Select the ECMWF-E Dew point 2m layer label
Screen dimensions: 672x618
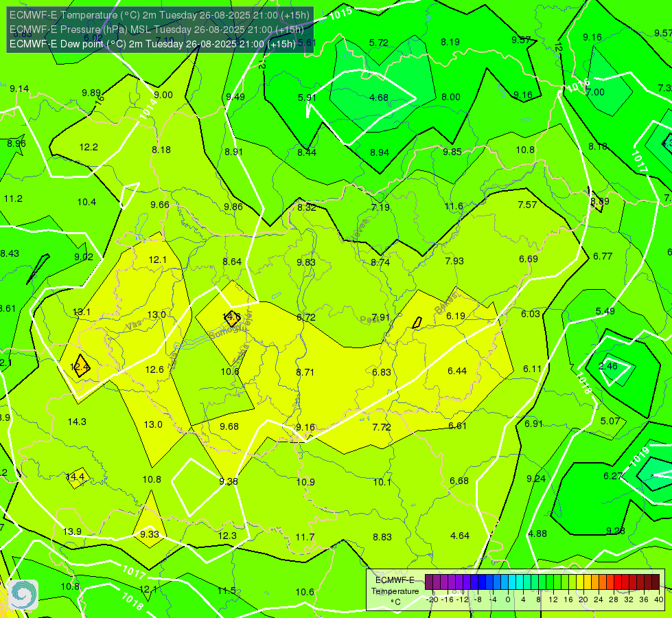point(152,44)
